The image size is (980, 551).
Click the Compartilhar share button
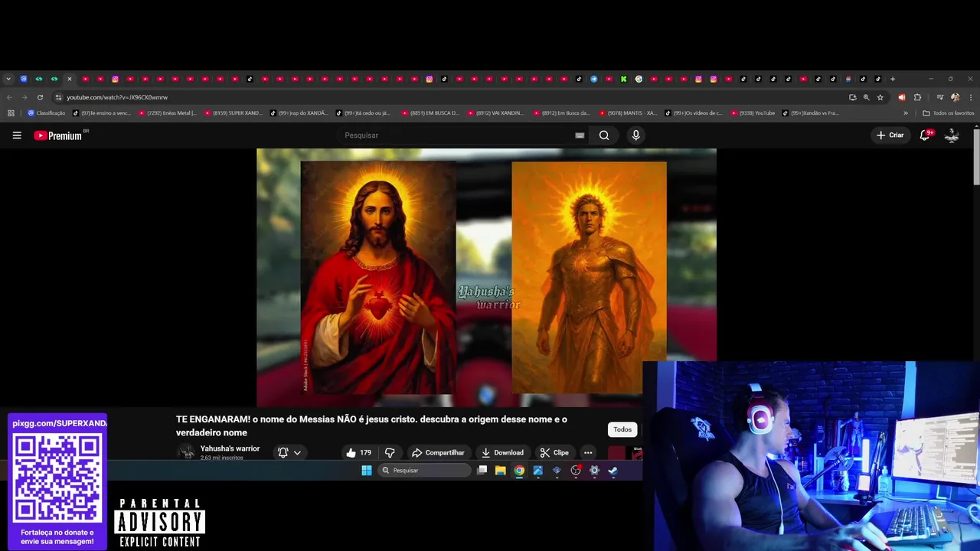tap(438, 452)
